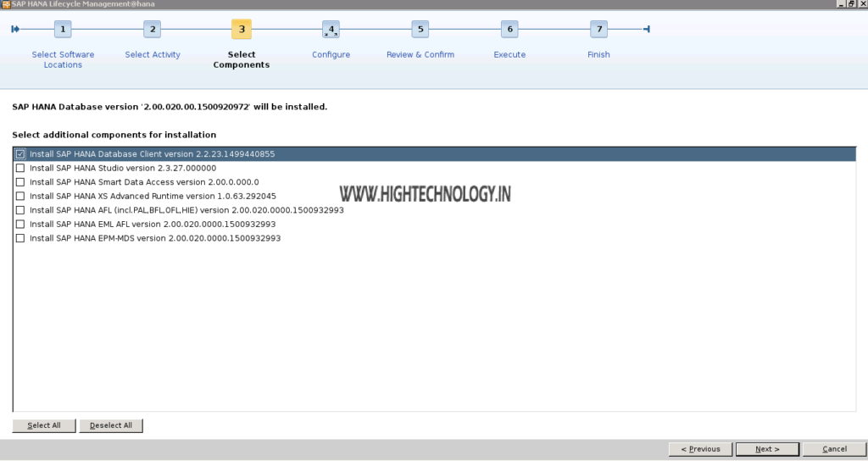Open the Review & Confirm step label
This screenshot has height=461, width=868.
(420, 54)
